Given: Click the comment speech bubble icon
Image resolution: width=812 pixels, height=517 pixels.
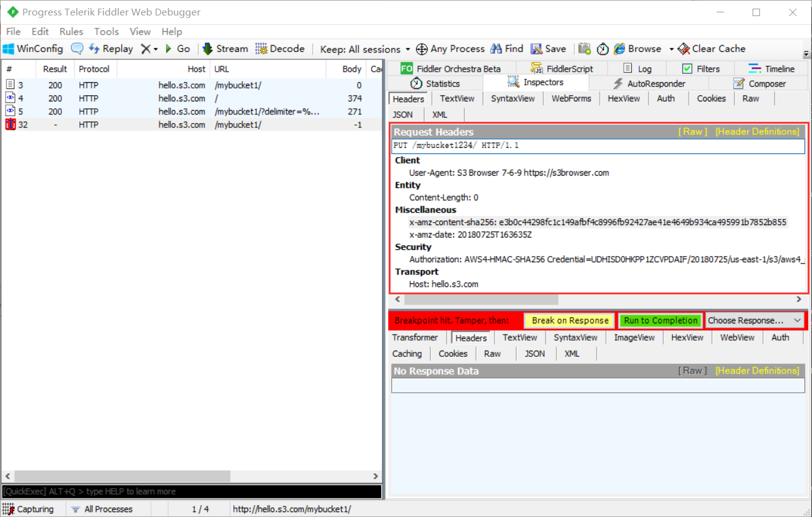Looking at the screenshot, I should pyautogui.click(x=77, y=49).
